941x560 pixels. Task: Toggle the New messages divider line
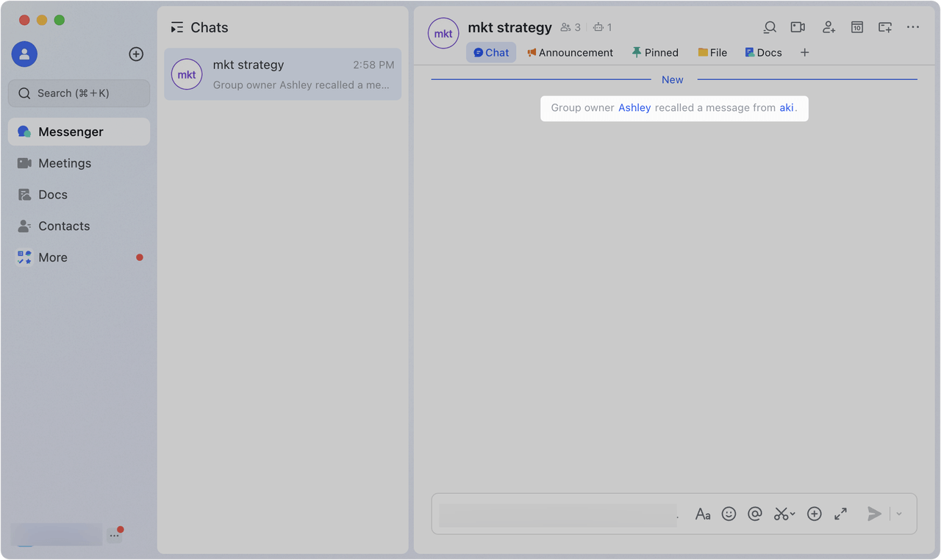pyautogui.click(x=672, y=79)
